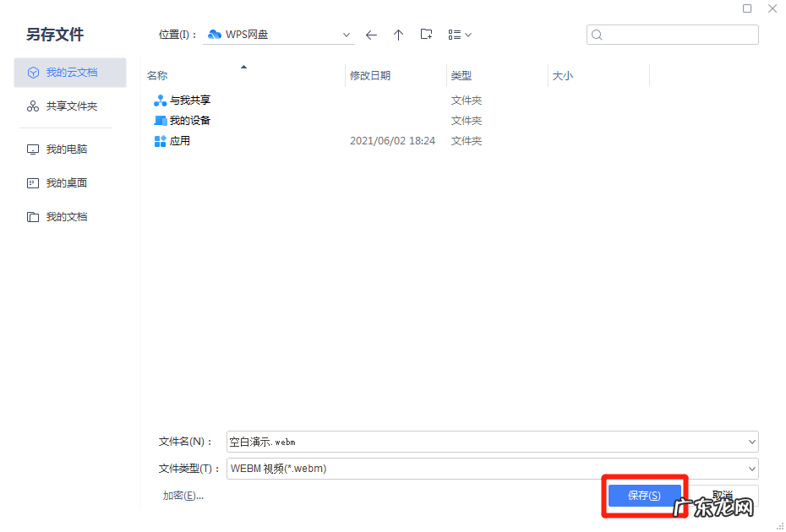
Task: Open 我的电脑 location
Action: point(66,149)
